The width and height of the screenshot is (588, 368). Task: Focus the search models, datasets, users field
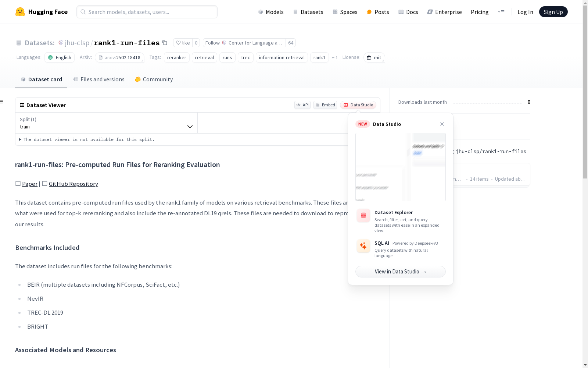(x=147, y=12)
